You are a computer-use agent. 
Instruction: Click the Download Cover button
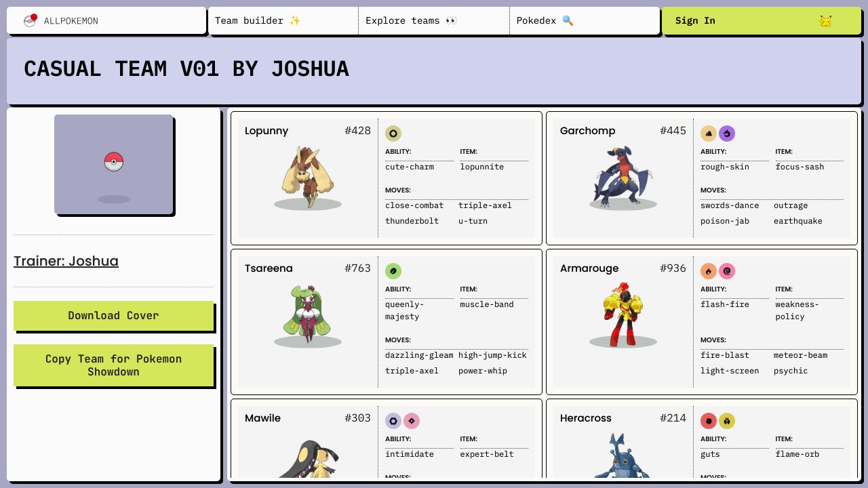pos(113,316)
